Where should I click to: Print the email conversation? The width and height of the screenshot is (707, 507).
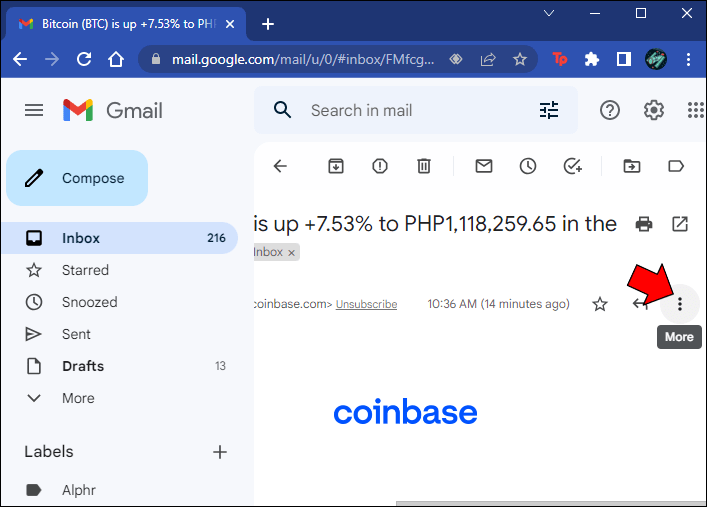click(x=643, y=224)
